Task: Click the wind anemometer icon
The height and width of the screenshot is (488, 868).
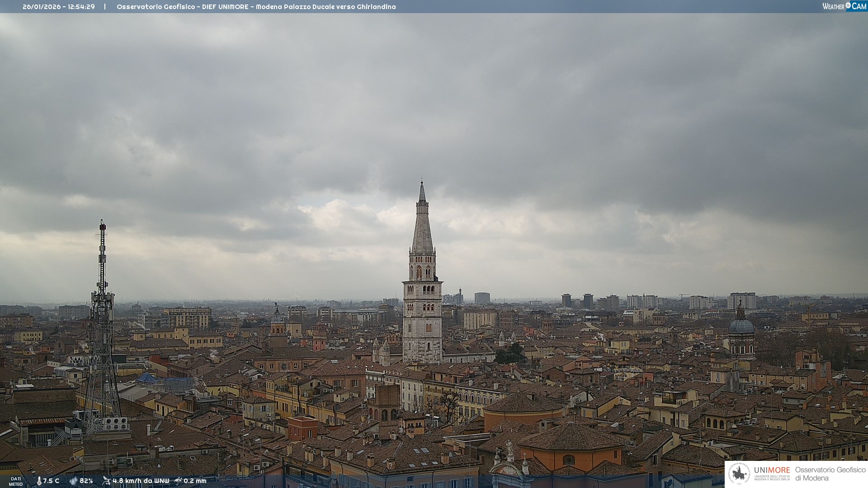Action: 106,481
